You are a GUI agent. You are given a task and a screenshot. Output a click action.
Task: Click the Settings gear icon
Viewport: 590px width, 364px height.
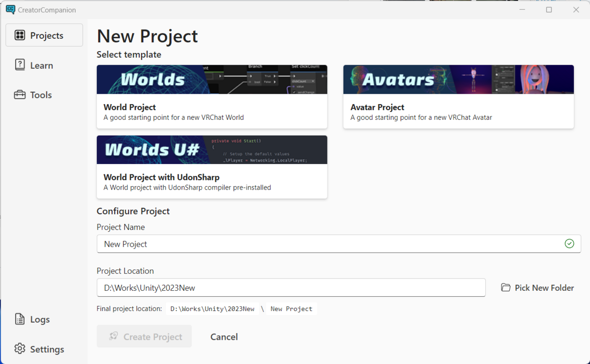[20, 349]
